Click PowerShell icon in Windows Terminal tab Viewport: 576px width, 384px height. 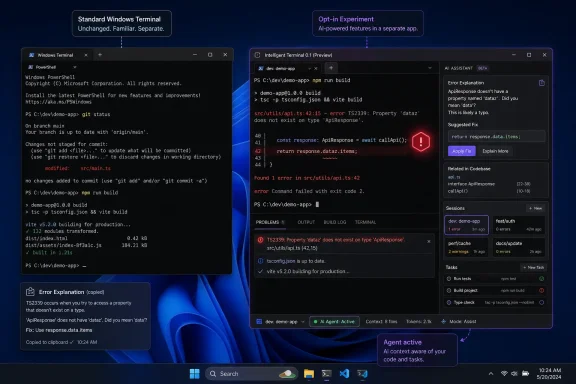pos(32,55)
